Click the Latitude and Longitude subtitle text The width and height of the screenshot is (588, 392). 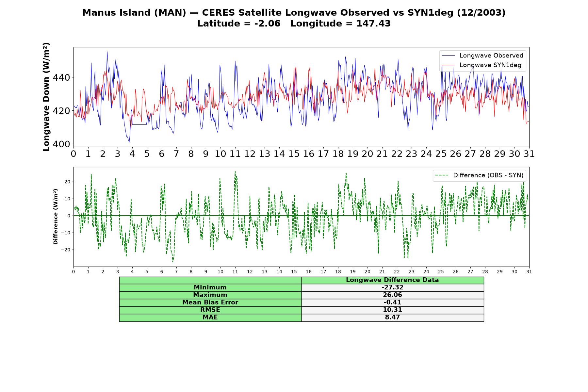[294, 24]
